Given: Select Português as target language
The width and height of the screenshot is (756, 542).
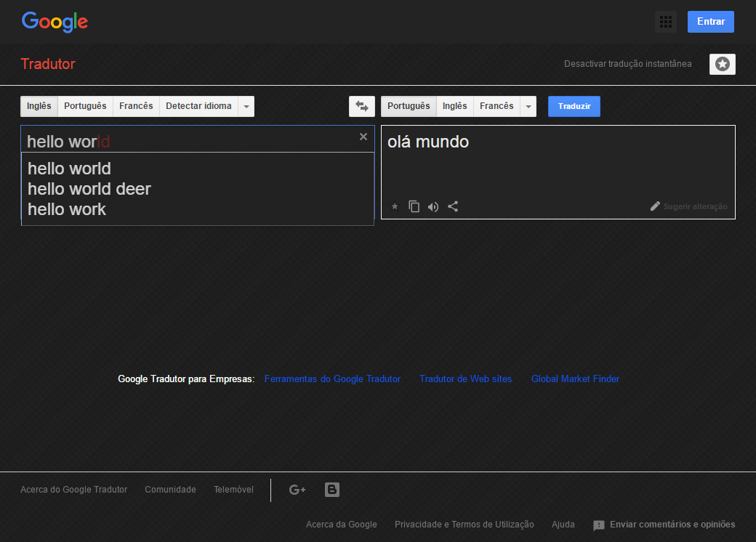Looking at the screenshot, I should point(409,106).
